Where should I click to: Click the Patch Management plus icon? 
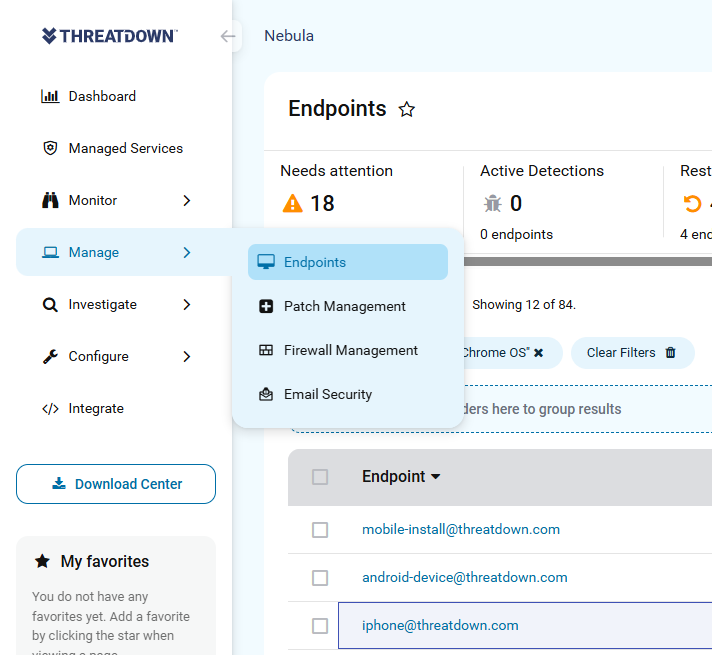tap(266, 306)
